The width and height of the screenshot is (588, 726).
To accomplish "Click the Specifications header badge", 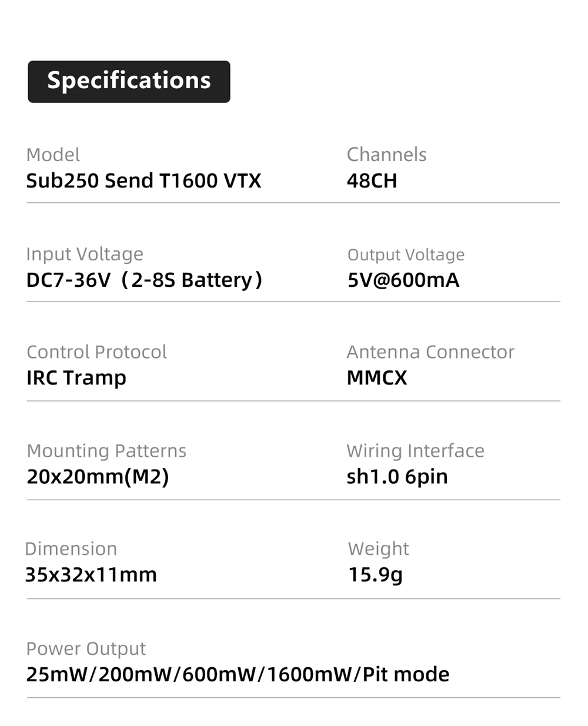I will pos(129,82).
